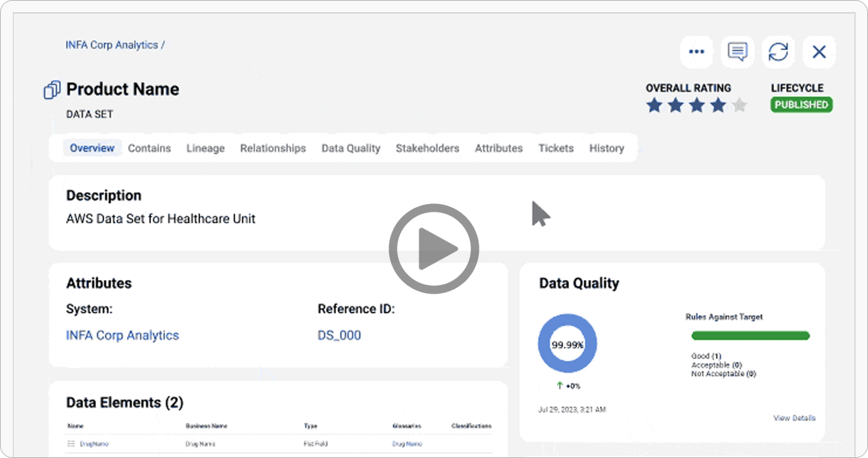The height and width of the screenshot is (458, 868).
Task: Click the data set icon beside Product Name
Action: pyautogui.click(x=52, y=90)
